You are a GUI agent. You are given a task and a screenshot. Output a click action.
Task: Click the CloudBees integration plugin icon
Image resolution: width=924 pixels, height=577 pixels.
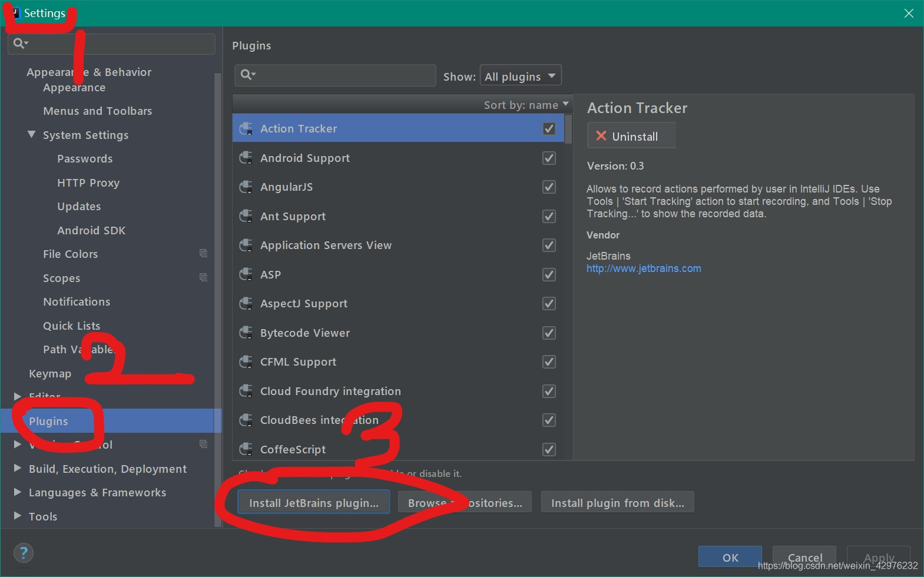pos(246,420)
